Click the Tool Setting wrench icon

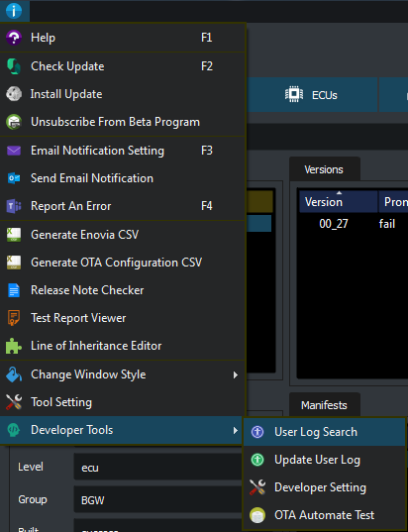click(14, 402)
